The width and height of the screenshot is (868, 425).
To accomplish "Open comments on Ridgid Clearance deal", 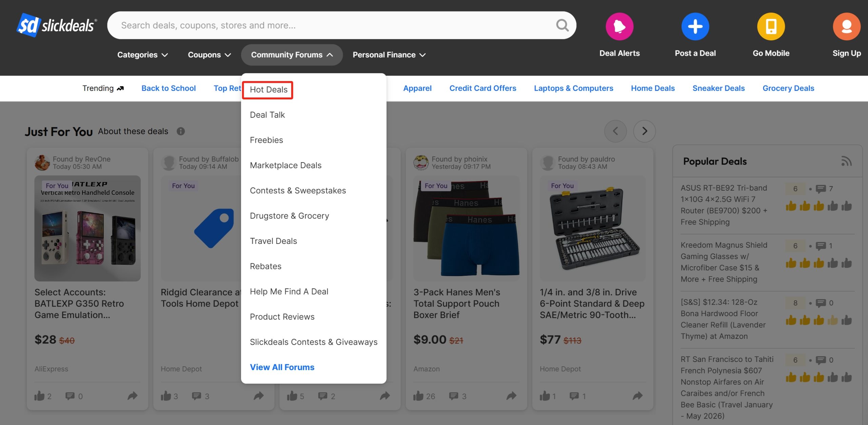I will point(196,396).
